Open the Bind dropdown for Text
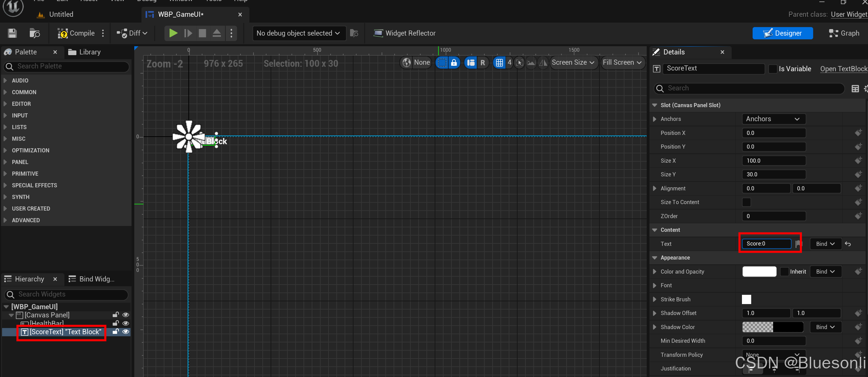This screenshot has height=377, width=868. tap(825, 244)
